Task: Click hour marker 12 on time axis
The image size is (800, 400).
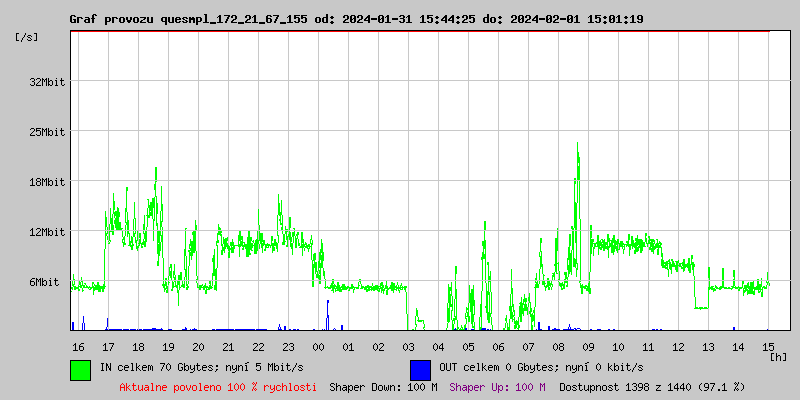Action: pos(678,346)
